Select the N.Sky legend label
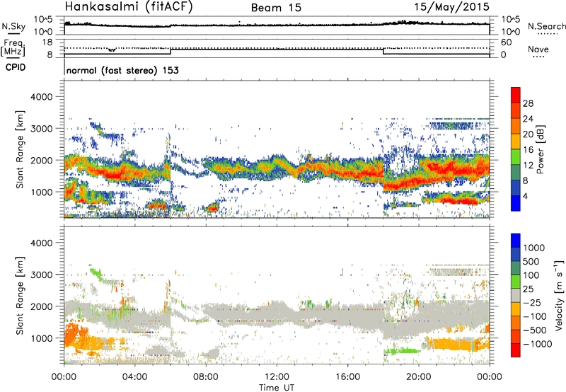Viewport: 566px width, 392px height. tap(13, 26)
